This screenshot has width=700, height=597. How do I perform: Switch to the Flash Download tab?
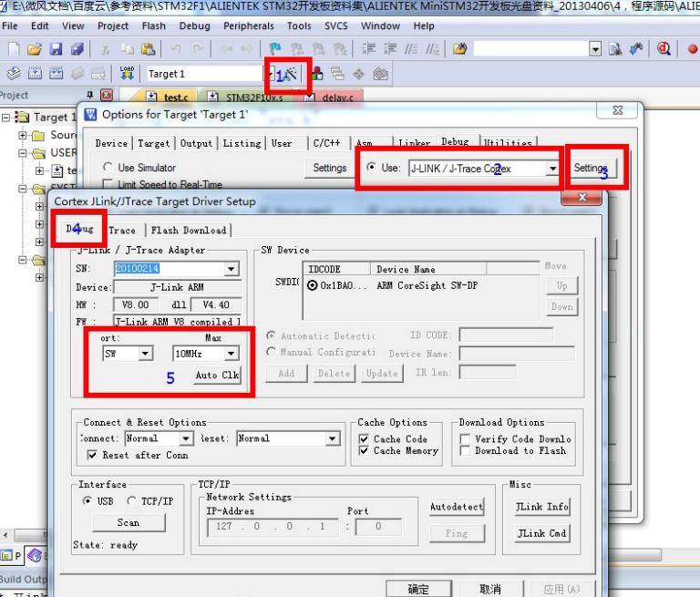coord(189,231)
